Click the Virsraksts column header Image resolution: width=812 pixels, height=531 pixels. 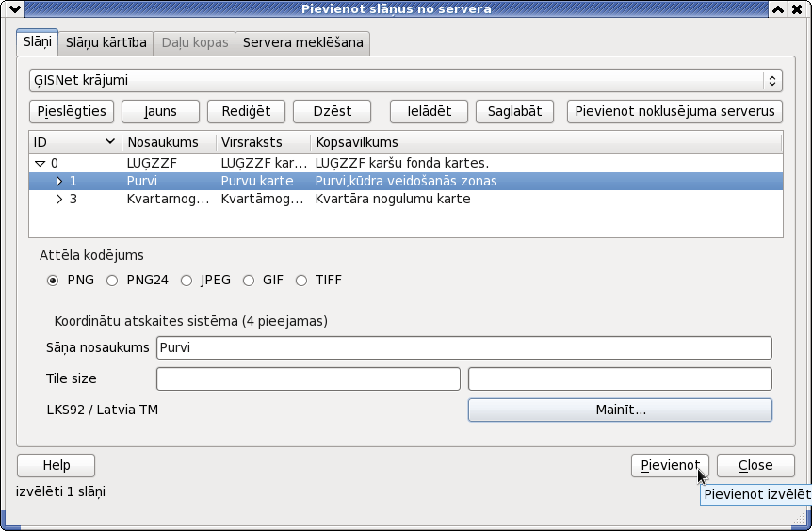pyautogui.click(x=264, y=142)
